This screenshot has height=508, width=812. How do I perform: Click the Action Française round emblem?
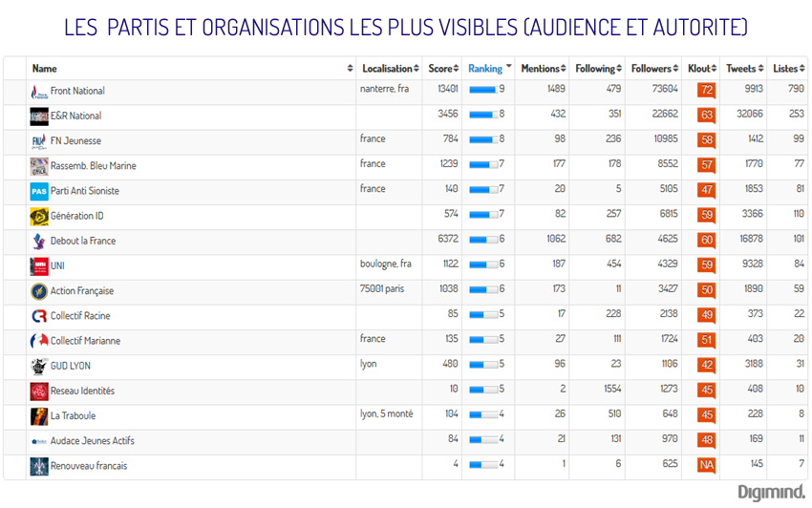pos(39,291)
